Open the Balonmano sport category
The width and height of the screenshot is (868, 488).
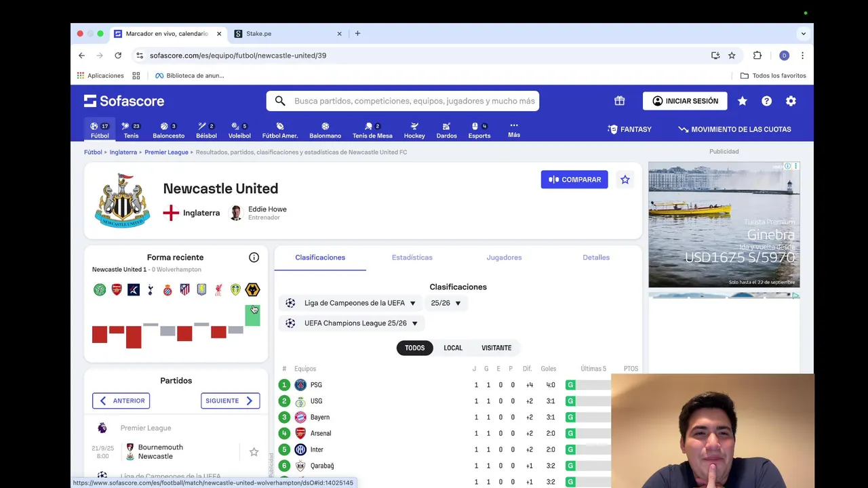tap(325, 130)
